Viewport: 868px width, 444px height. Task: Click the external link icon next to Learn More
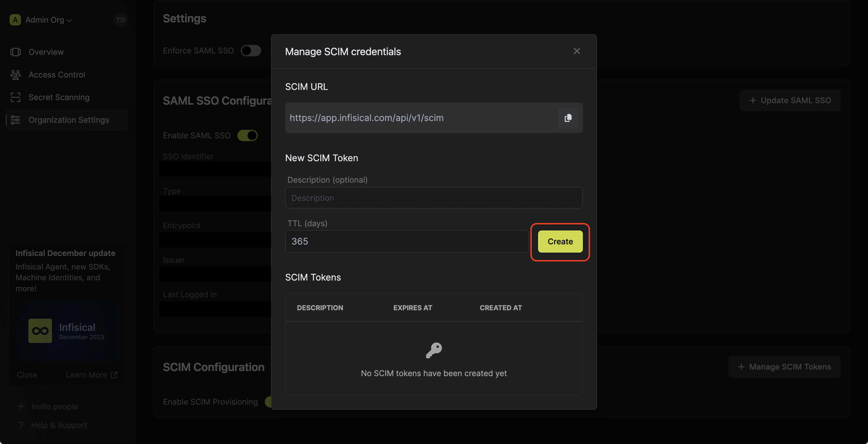pyautogui.click(x=114, y=375)
